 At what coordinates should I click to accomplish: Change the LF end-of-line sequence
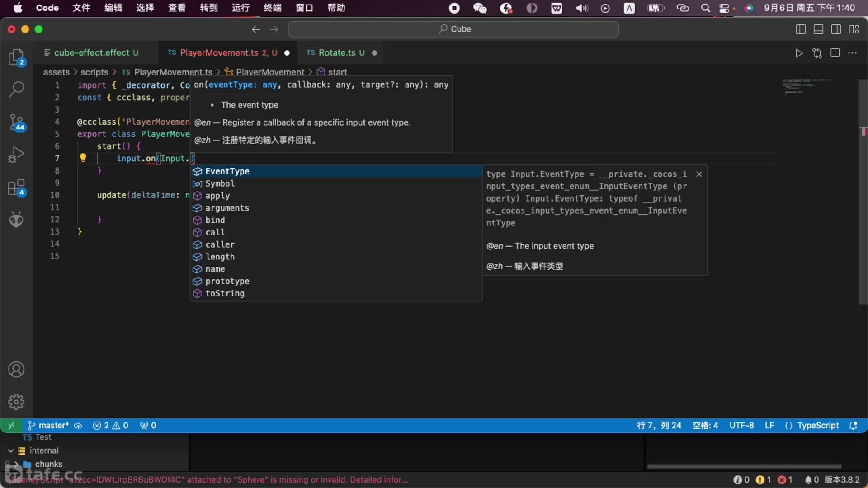[769, 425]
